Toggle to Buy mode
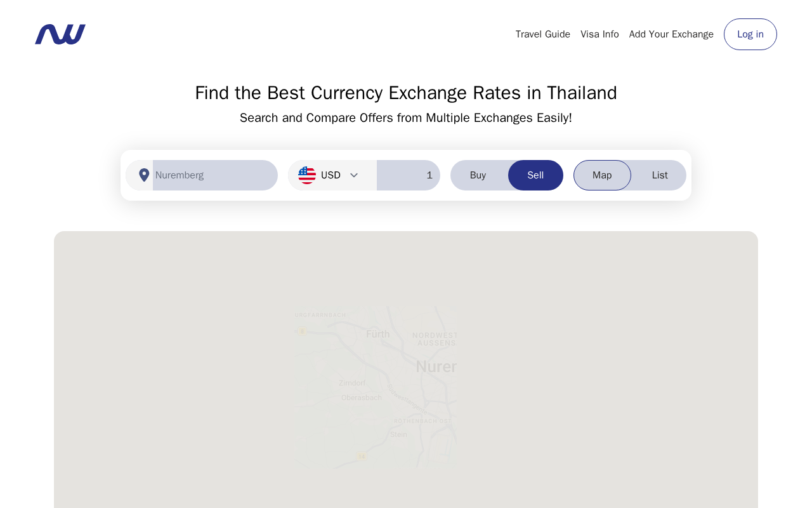 (x=478, y=175)
